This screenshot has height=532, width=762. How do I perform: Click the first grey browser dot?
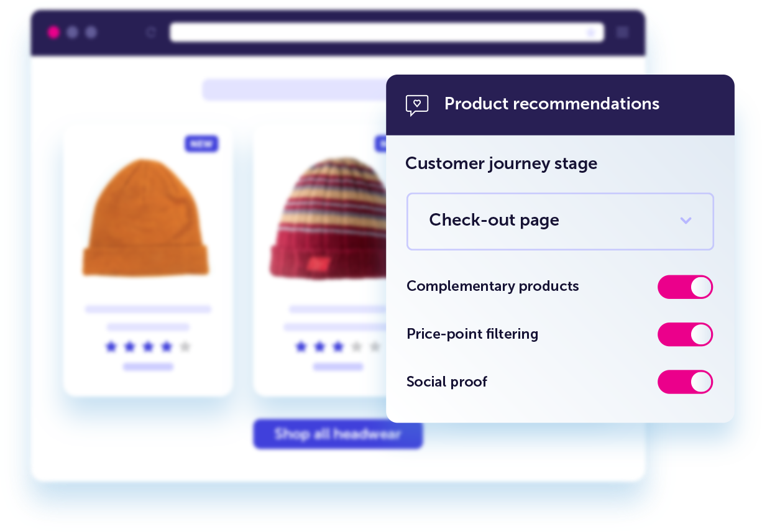(71, 32)
